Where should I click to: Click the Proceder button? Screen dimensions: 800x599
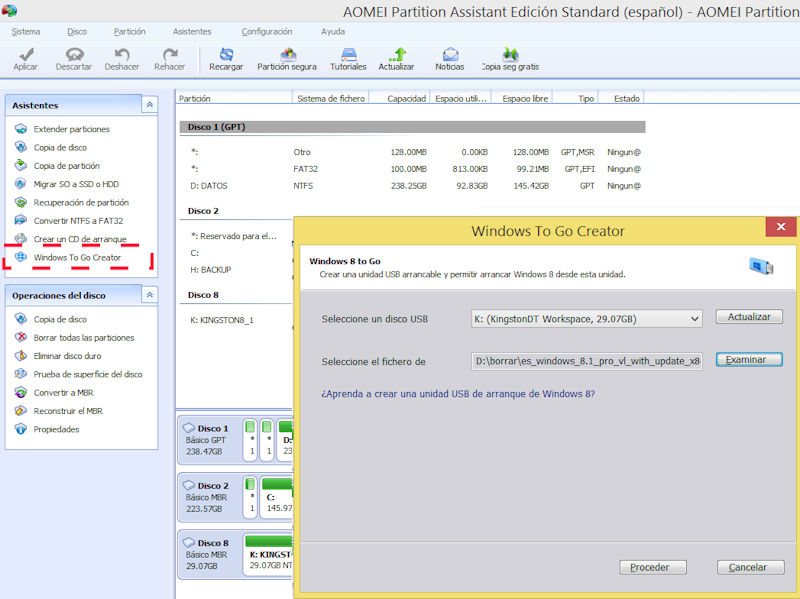click(653, 567)
